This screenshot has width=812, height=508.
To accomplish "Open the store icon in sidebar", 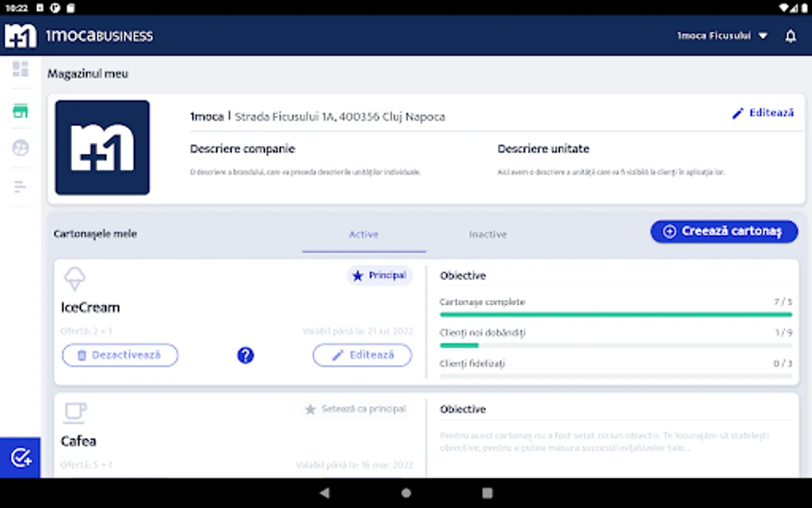I will [x=20, y=111].
